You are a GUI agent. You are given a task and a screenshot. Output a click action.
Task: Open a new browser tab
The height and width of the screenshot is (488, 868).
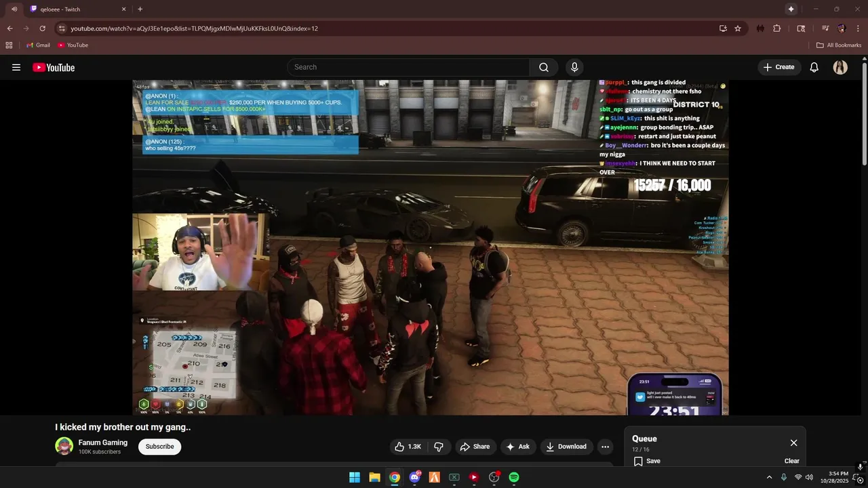pos(140,9)
